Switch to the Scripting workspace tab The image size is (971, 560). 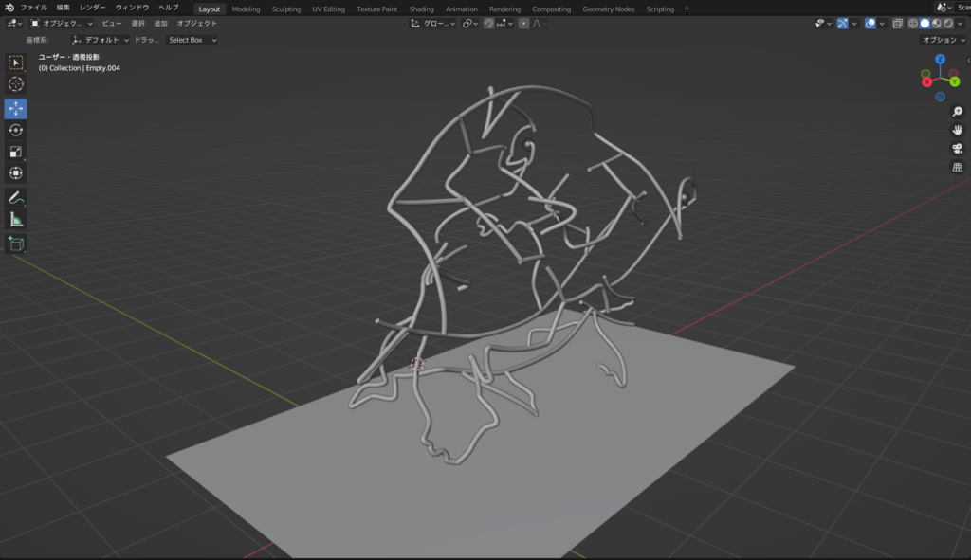660,9
